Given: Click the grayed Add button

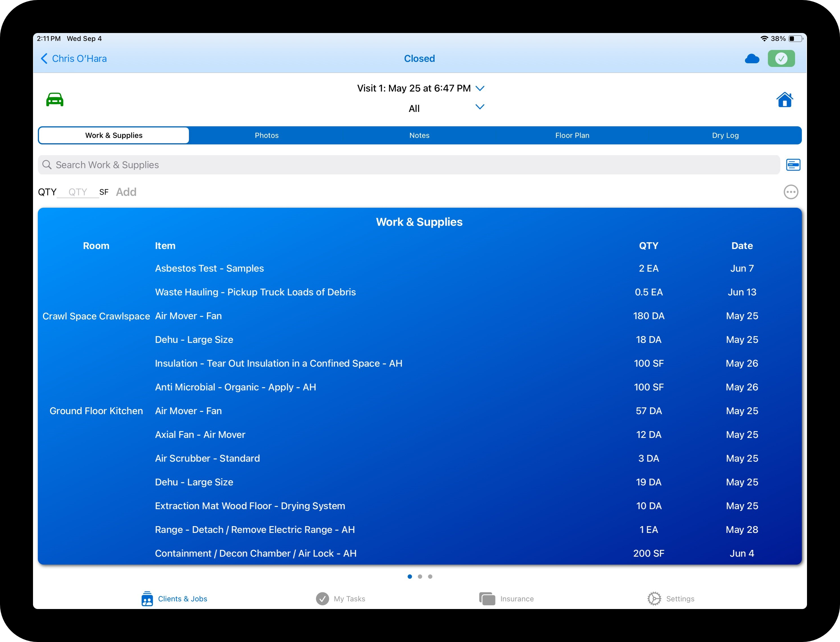Looking at the screenshot, I should (x=126, y=192).
